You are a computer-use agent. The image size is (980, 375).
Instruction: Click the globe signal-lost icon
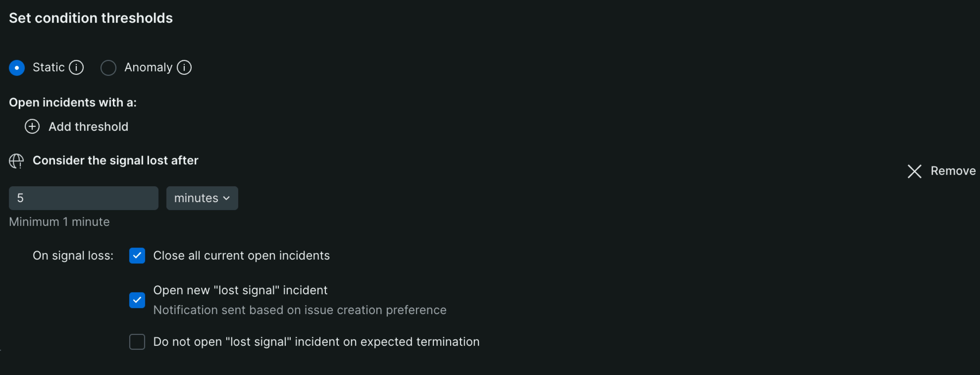16,161
